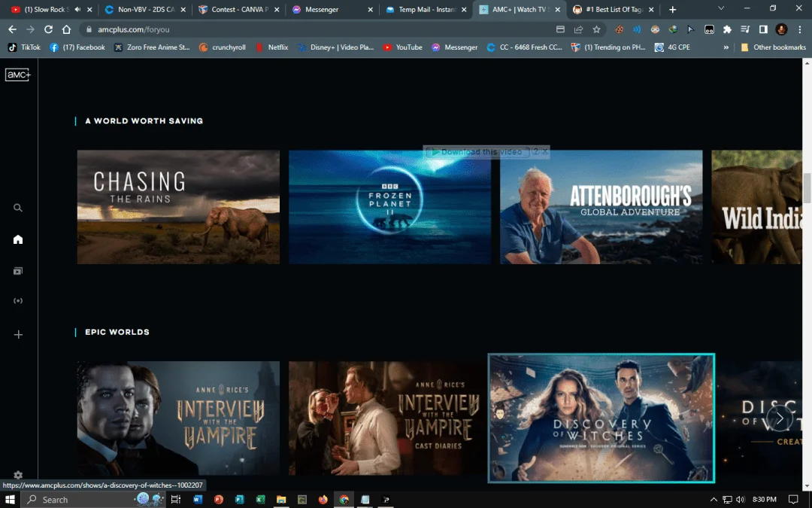The image size is (812, 508).
Task: Open Excel from the taskbar
Action: click(260, 499)
